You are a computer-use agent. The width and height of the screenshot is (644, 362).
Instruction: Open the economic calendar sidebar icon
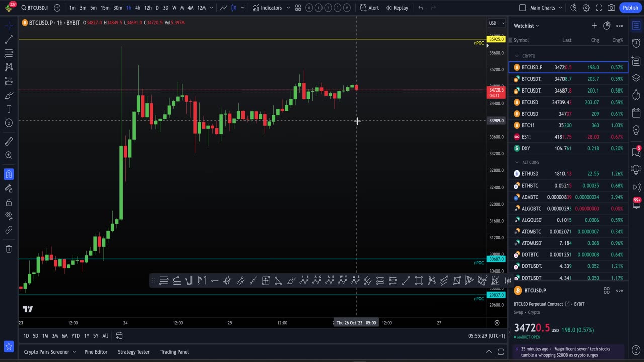point(636,112)
